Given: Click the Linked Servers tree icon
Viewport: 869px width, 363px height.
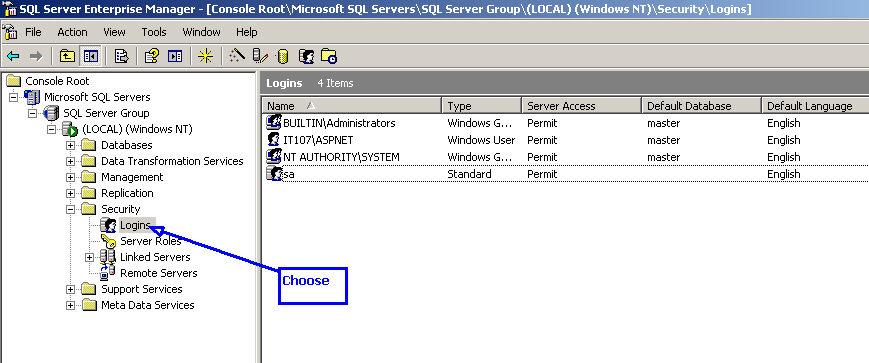Looking at the screenshot, I should 108,257.
